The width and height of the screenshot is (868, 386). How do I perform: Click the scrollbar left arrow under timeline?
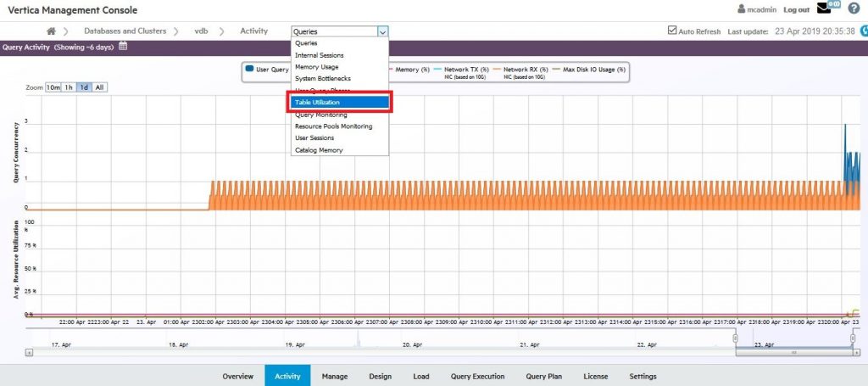click(30, 352)
